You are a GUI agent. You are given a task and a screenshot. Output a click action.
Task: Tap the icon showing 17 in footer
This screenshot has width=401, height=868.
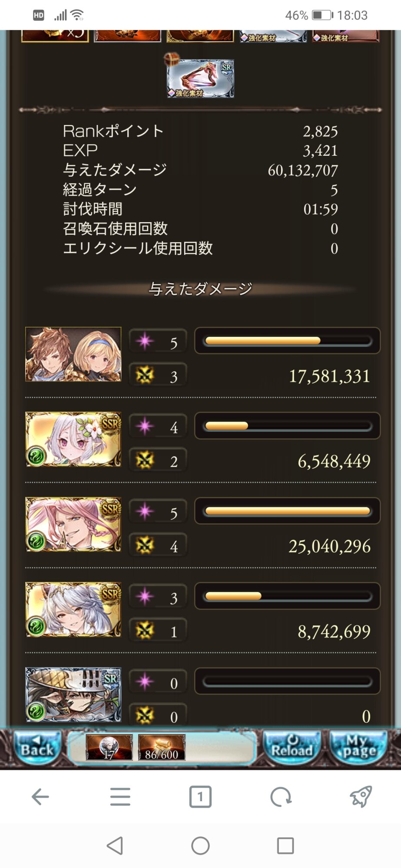click(109, 747)
